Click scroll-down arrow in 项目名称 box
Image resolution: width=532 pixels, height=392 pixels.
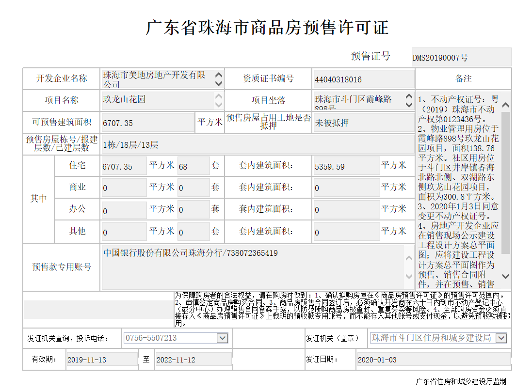pyautogui.click(x=219, y=105)
